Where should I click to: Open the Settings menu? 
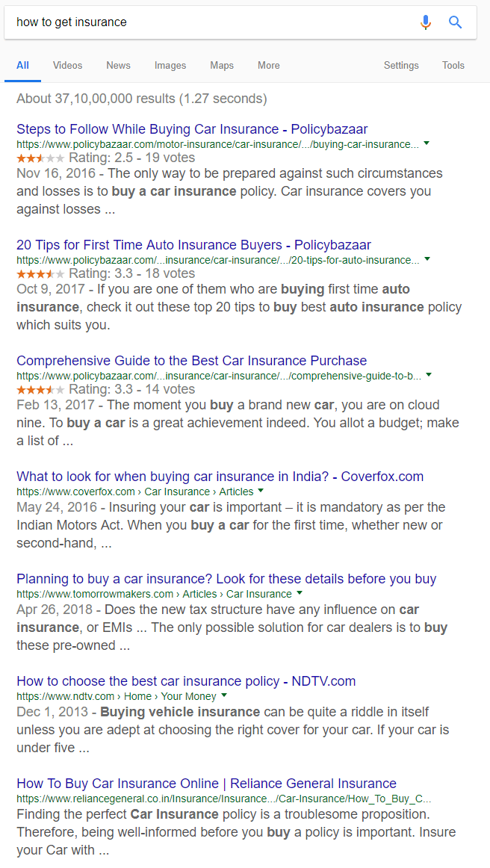401,66
